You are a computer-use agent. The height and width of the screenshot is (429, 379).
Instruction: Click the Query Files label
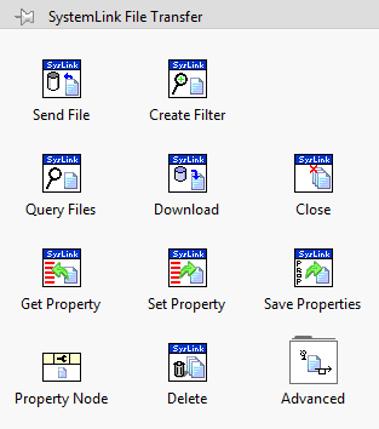tap(61, 210)
